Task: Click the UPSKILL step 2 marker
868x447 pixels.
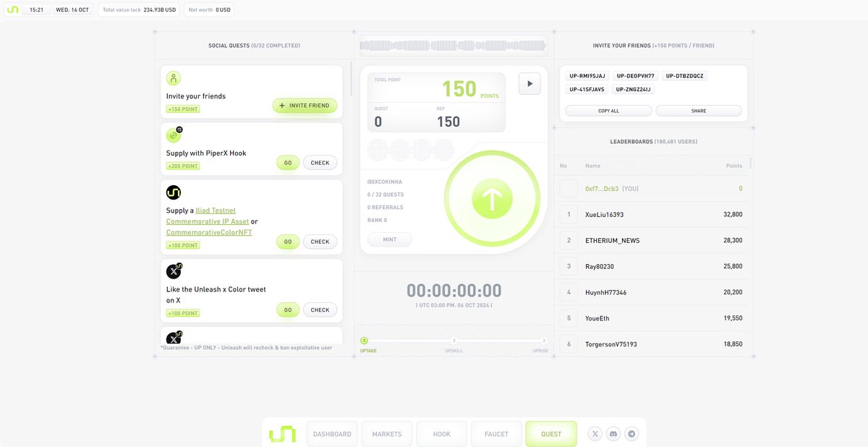Action: click(454, 340)
